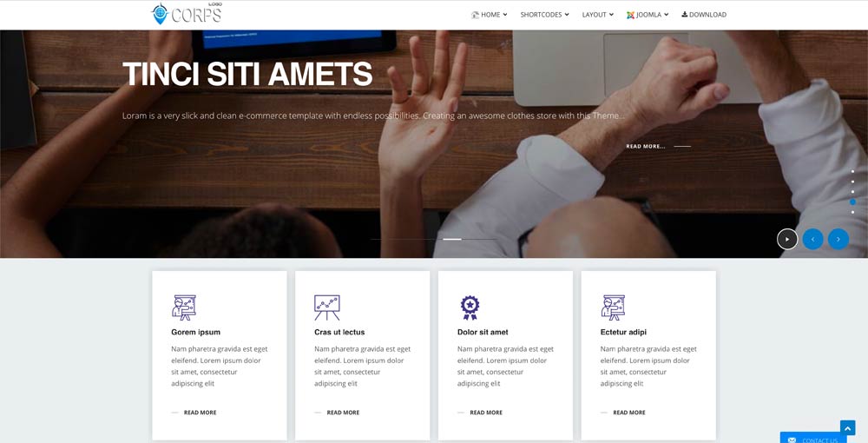
Task: Open the Joomla menu item
Action: coord(648,15)
